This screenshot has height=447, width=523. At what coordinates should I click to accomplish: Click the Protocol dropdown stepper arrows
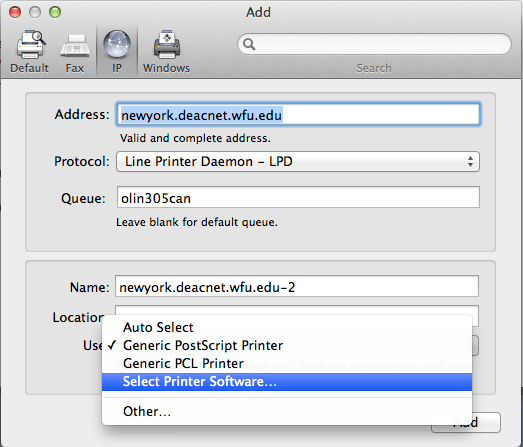[470, 162]
